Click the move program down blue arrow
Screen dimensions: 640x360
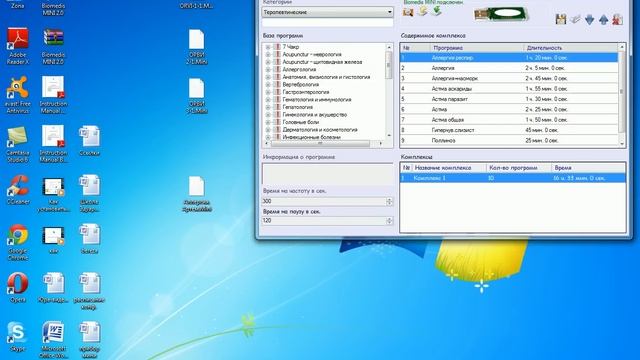coord(589,19)
